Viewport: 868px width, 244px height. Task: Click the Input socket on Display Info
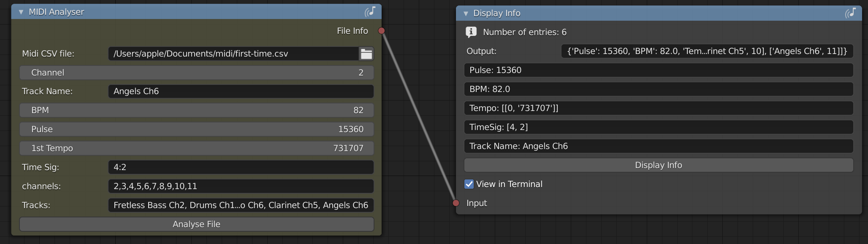[456, 203]
